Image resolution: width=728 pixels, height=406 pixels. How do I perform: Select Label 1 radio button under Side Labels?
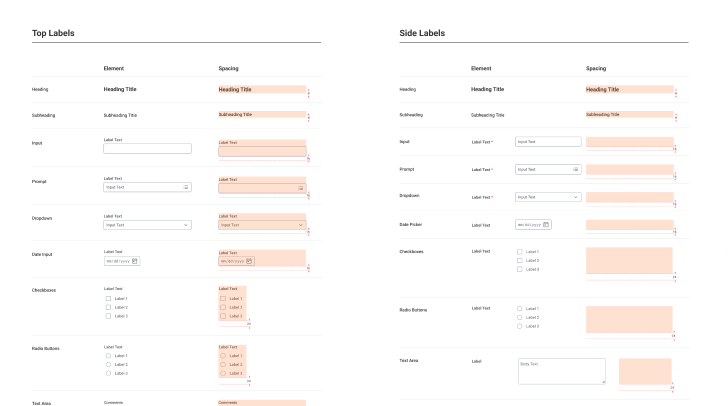519,308
